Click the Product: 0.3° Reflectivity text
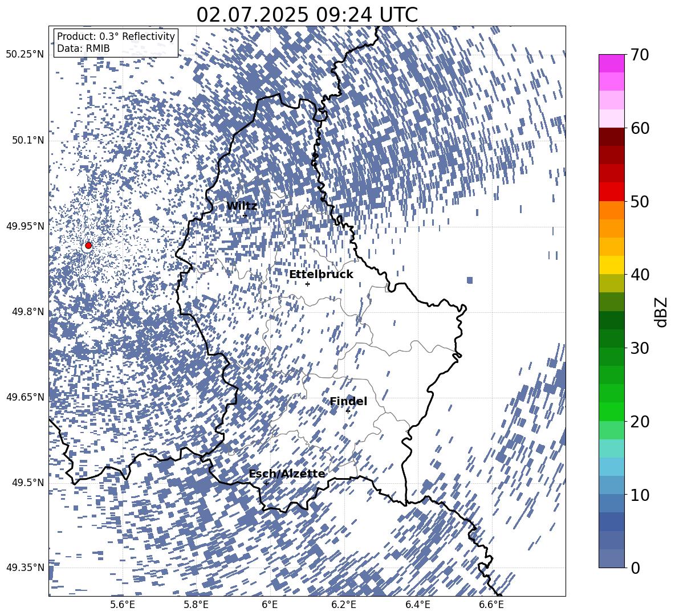Image resolution: width=675 pixels, height=616 pixels. [116, 36]
